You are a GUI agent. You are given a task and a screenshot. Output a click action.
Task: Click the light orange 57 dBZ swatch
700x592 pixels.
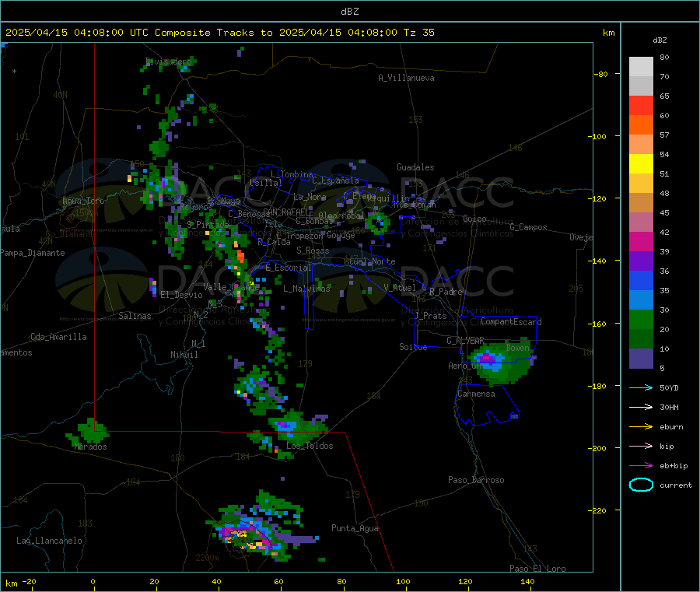click(x=641, y=145)
